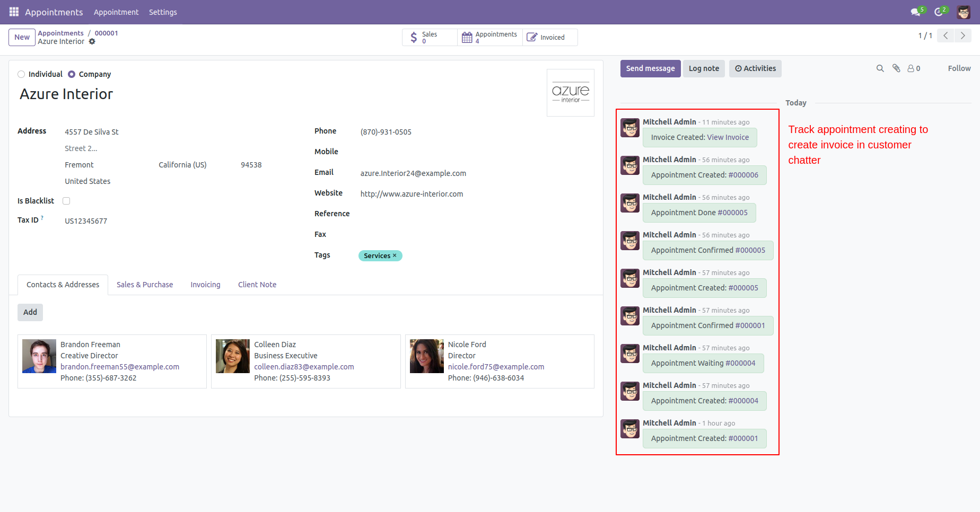This screenshot has height=512, width=980.
Task: Click brandon.freeman55@example.com email link
Action: pyautogui.click(x=120, y=367)
